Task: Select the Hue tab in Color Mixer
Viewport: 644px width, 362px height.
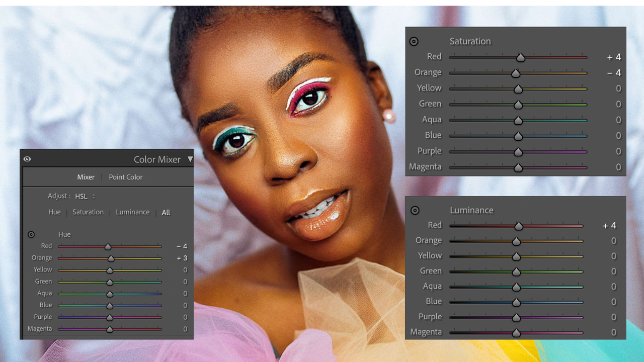Action: point(54,212)
